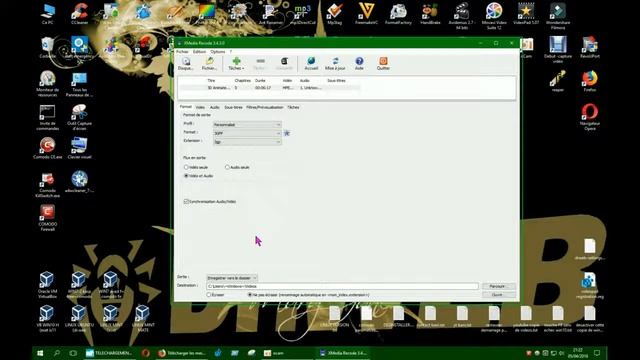The width and height of the screenshot is (640, 360).
Task: Open Mp3tag desktop icon
Action: click(335, 14)
